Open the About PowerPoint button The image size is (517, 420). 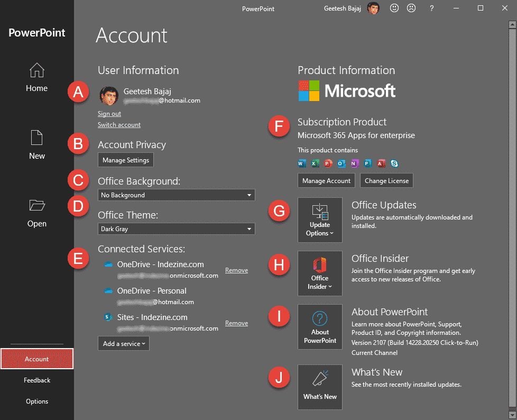click(320, 327)
